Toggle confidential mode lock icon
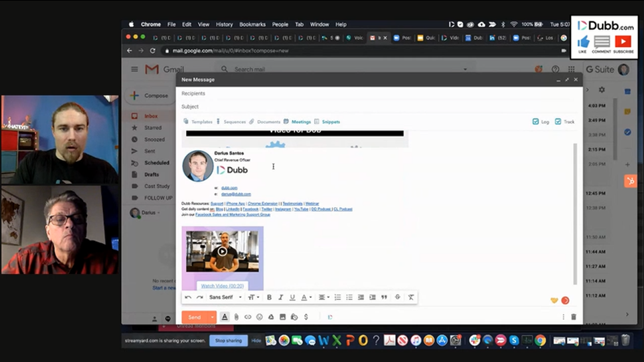 (294, 317)
